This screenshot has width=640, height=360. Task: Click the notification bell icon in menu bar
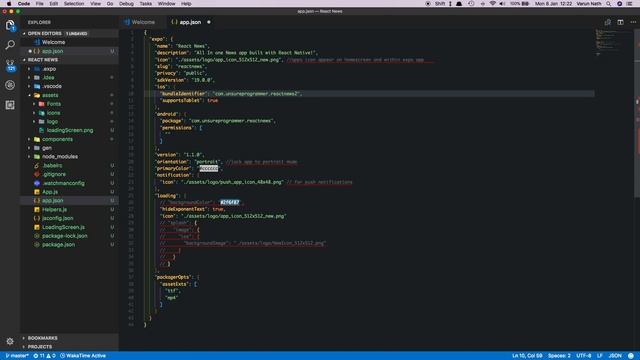pyautogui.click(x=459, y=4)
